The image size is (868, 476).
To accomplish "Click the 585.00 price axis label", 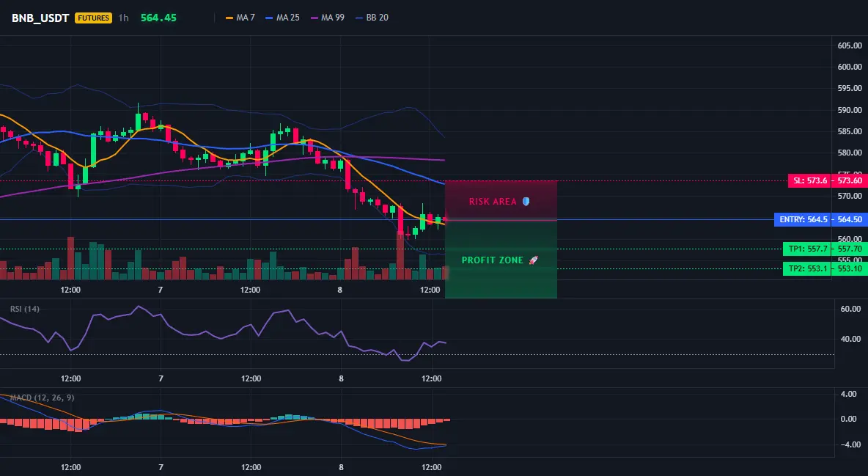I will (x=850, y=131).
